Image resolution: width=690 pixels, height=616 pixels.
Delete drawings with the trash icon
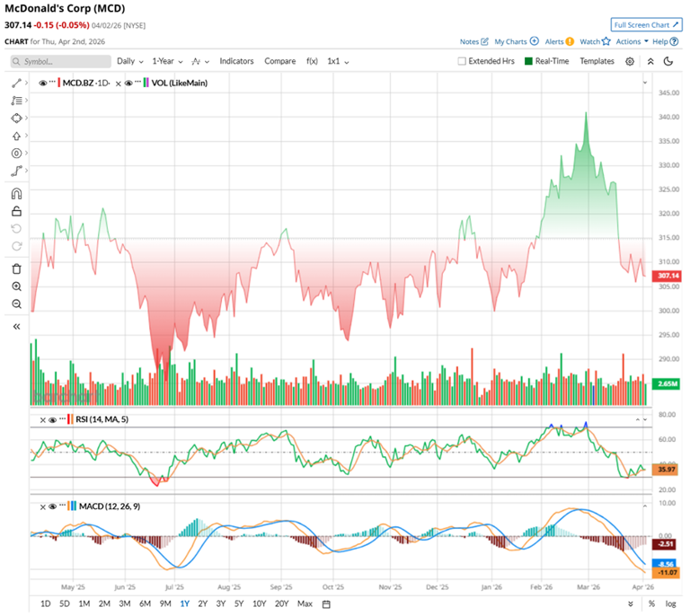coord(16,268)
